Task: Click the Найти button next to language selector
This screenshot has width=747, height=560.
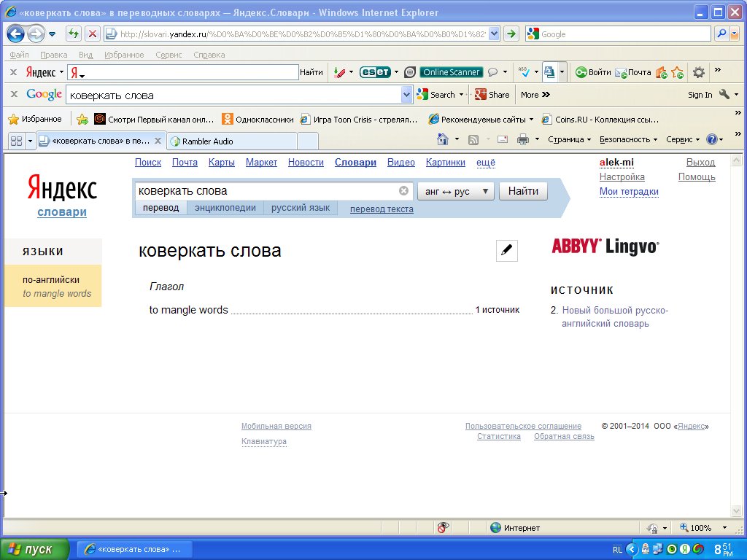Action: tap(523, 191)
